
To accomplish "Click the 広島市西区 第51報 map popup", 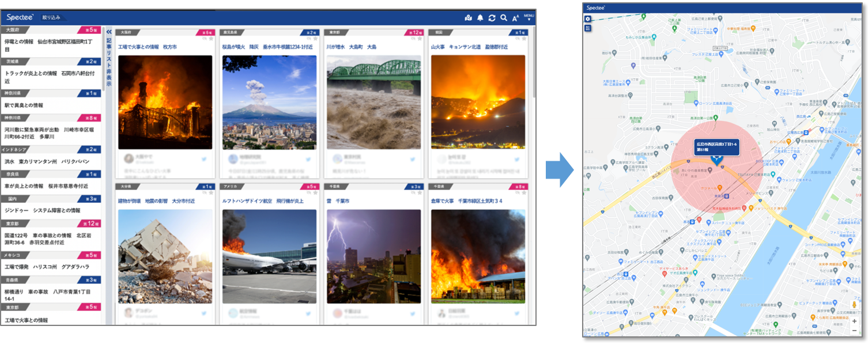I will (716, 146).
